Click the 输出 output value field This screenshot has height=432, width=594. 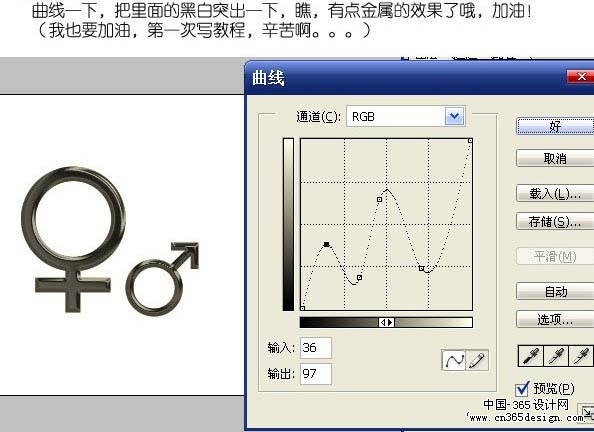point(316,374)
